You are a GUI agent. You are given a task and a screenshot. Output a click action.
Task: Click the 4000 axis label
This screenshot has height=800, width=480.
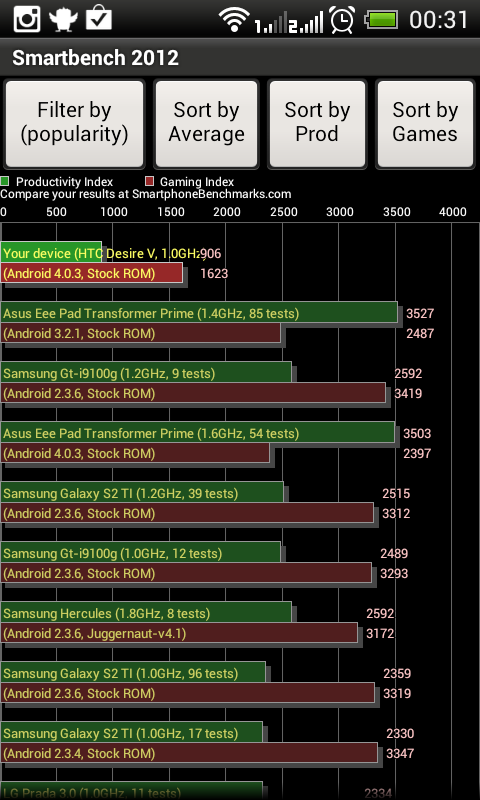[x=452, y=212]
